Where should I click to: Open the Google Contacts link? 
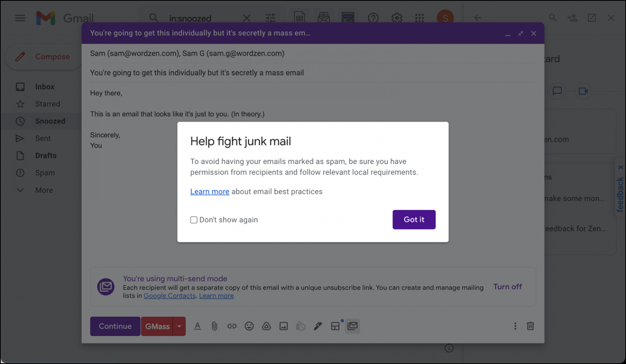coord(170,296)
